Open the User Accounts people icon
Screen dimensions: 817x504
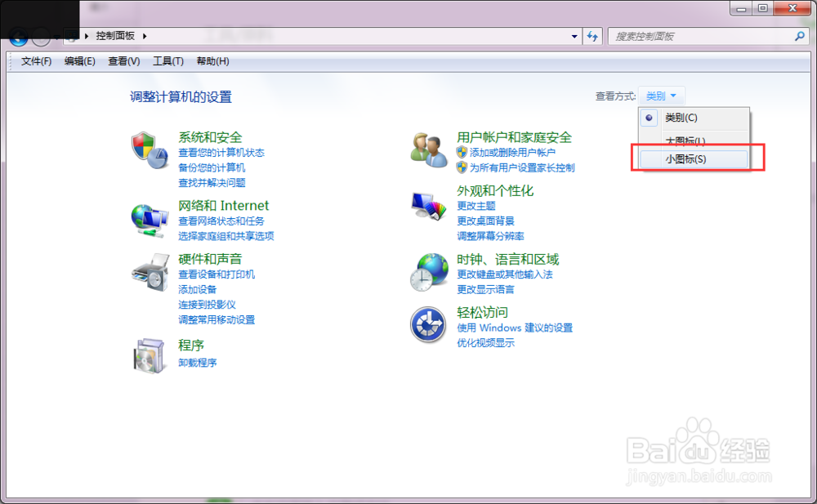429,149
